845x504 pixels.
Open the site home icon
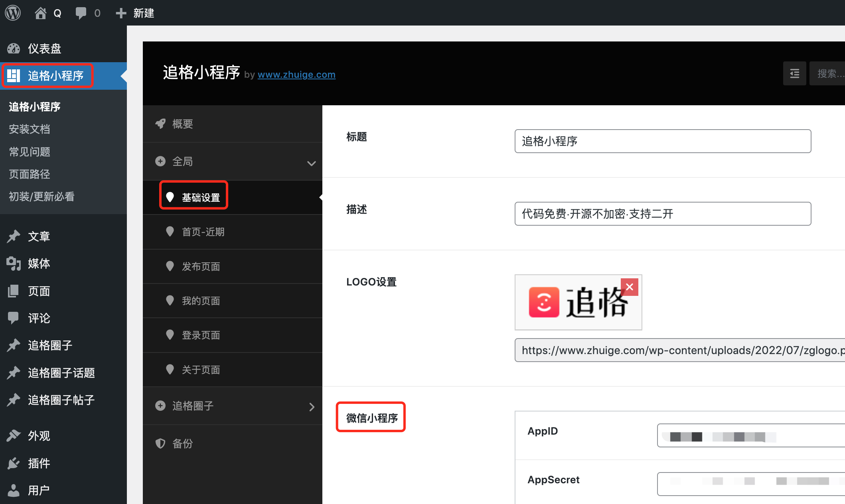pos(40,13)
